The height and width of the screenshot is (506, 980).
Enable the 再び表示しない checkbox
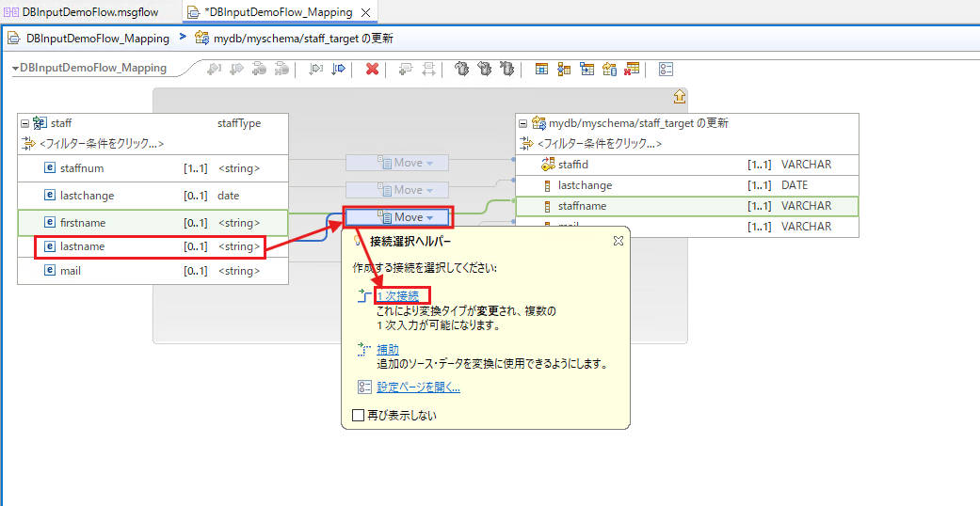click(x=358, y=415)
